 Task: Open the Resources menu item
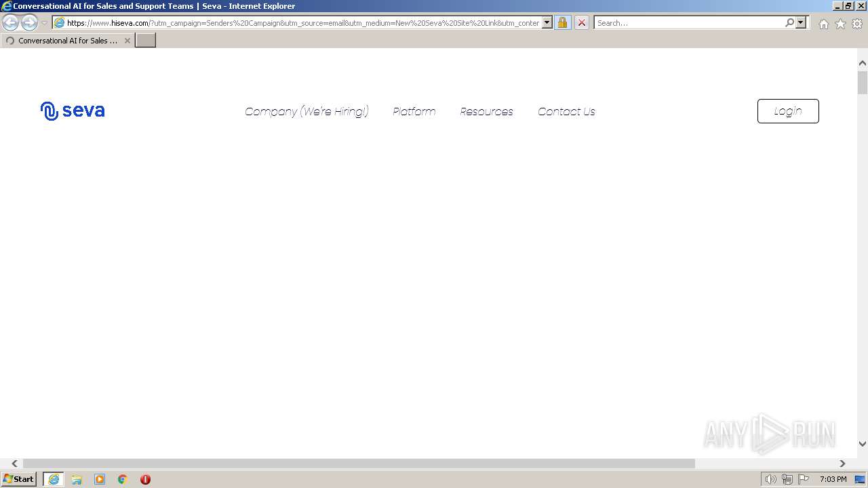[486, 111]
